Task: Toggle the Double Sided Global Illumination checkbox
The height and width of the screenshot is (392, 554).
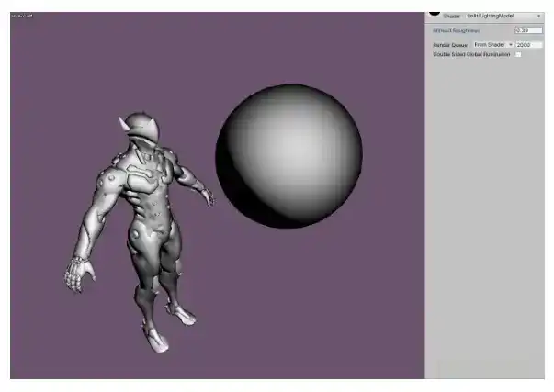Action: [518, 54]
